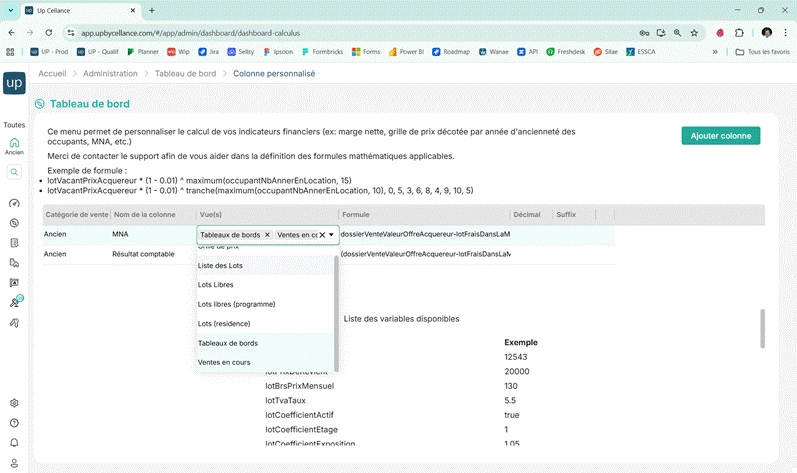Click the Ajouter colonne button
The width and height of the screenshot is (797, 473).
pyautogui.click(x=721, y=136)
